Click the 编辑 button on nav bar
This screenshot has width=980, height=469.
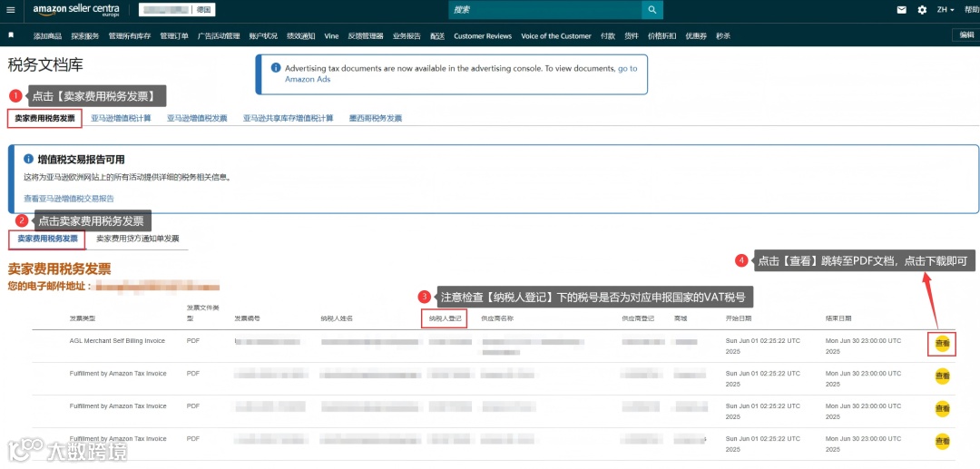[966, 35]
